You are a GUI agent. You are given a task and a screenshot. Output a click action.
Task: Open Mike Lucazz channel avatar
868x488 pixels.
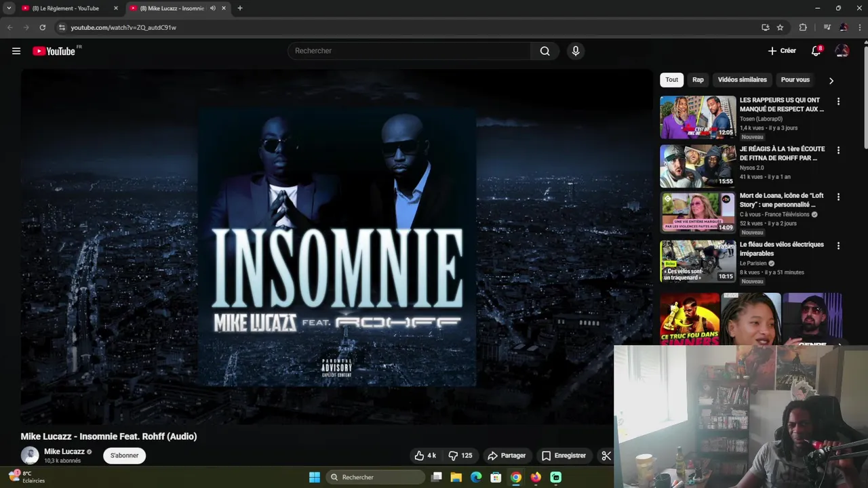pos(30,455)
